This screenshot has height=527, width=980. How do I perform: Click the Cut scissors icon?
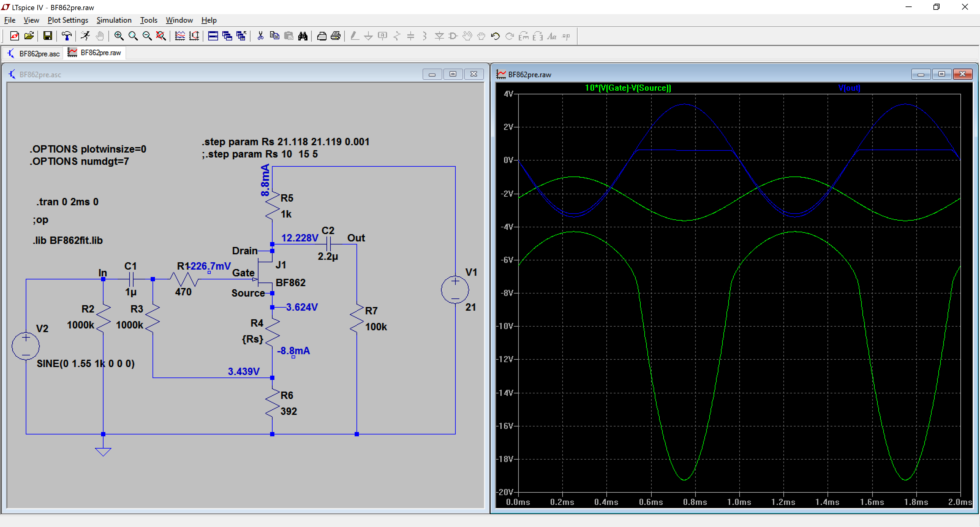tap(260, 36)
